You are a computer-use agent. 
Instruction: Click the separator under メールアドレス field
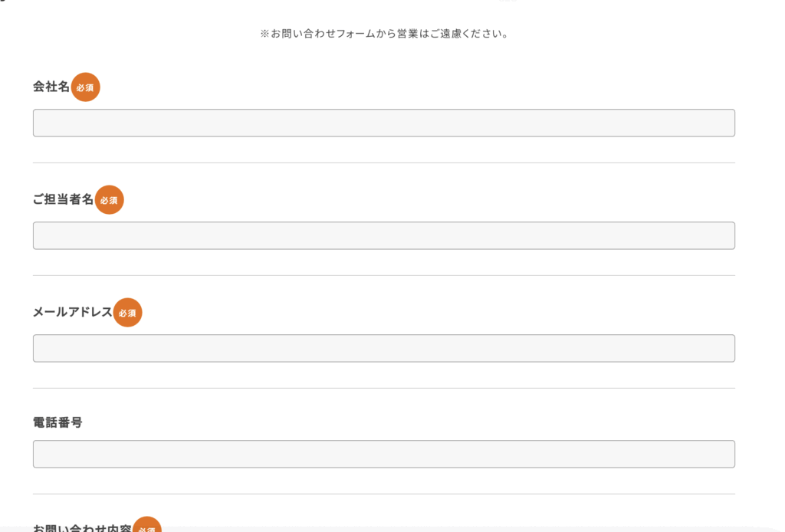tap(383, 388)
